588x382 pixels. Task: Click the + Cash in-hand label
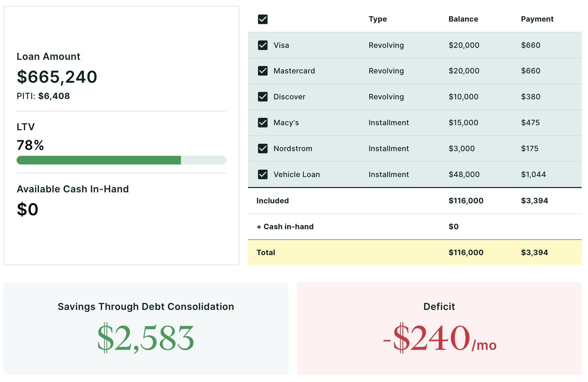click(x=285, y=227)
